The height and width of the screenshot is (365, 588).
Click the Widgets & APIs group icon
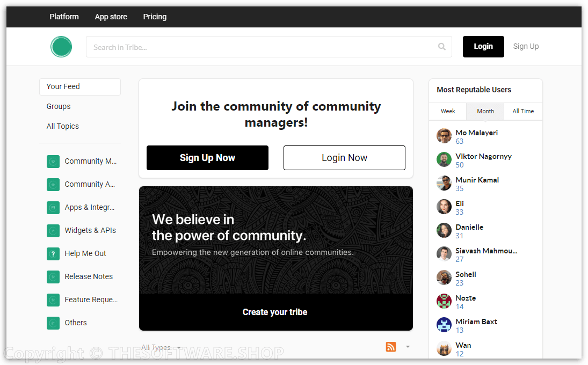[x=53, y=230]
